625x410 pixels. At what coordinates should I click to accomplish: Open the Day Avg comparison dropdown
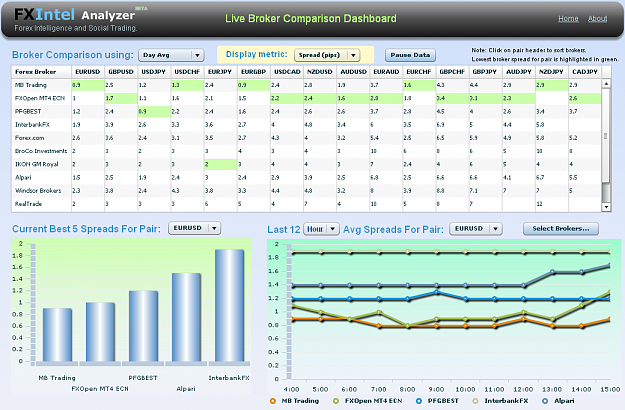click(171, 55)
